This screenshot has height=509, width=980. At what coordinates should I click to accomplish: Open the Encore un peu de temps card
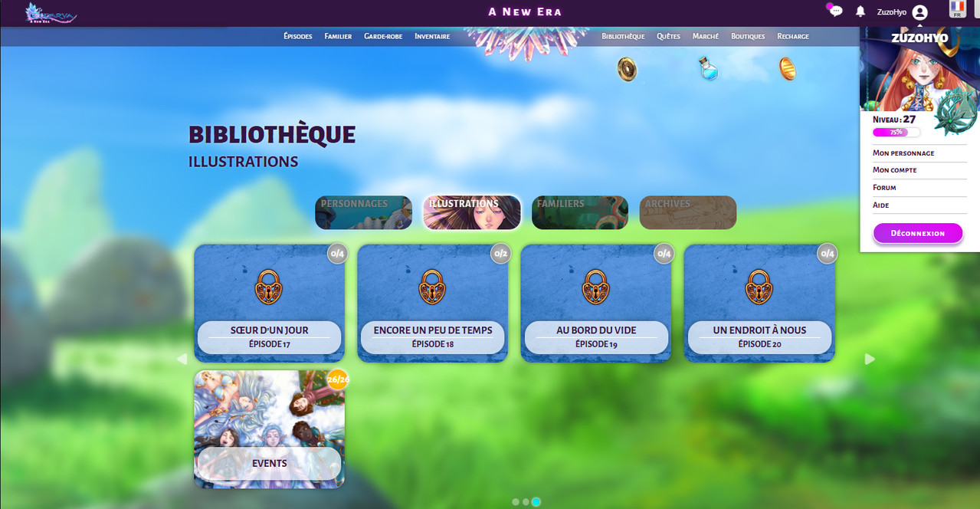pyautogui.click(x=432, y=304)
